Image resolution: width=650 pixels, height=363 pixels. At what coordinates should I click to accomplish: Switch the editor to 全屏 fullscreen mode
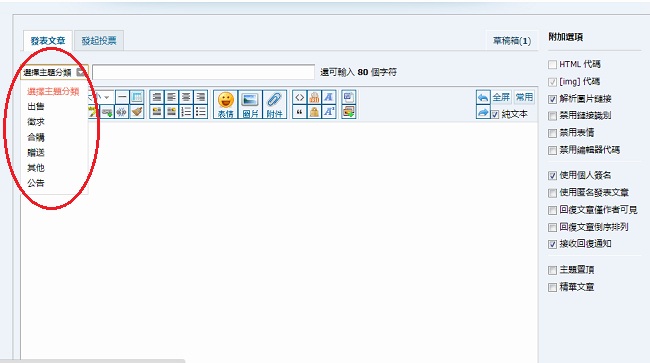pyautogui.click(x=501, y=97)
